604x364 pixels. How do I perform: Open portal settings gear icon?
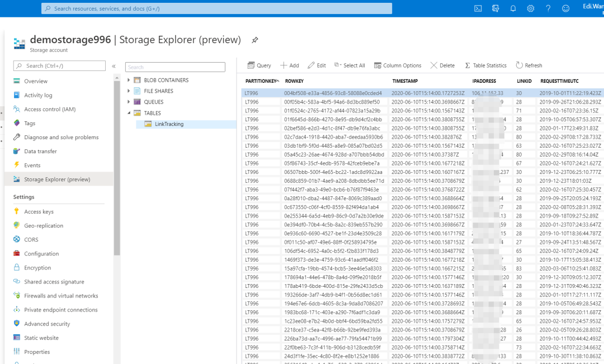[x=531, y=8]
